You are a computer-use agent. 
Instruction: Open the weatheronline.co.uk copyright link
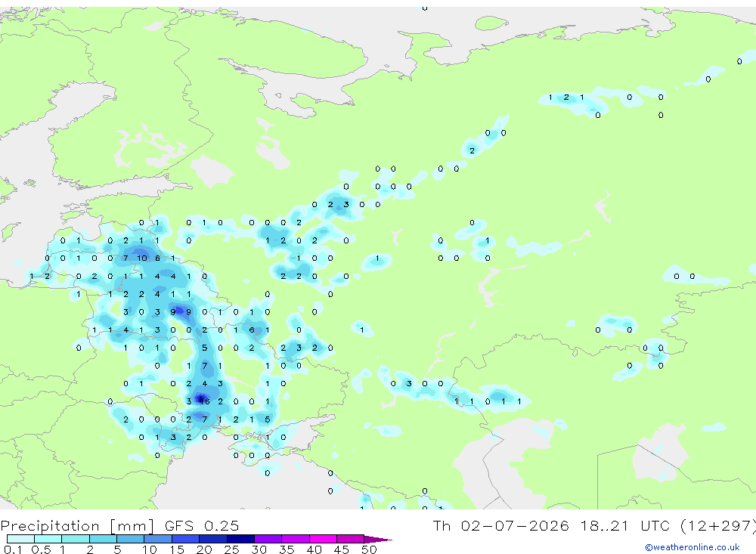click(692, 547)
